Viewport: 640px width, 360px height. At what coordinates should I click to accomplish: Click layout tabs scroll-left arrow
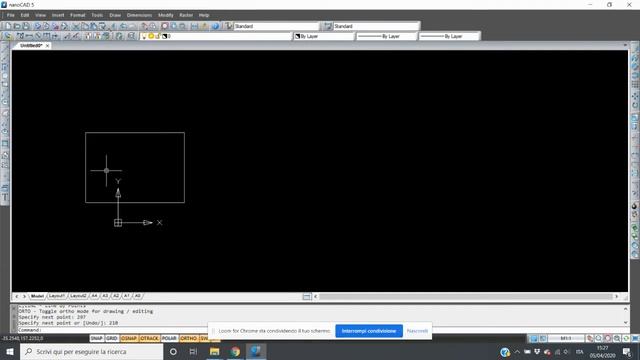tap(17, 296)
